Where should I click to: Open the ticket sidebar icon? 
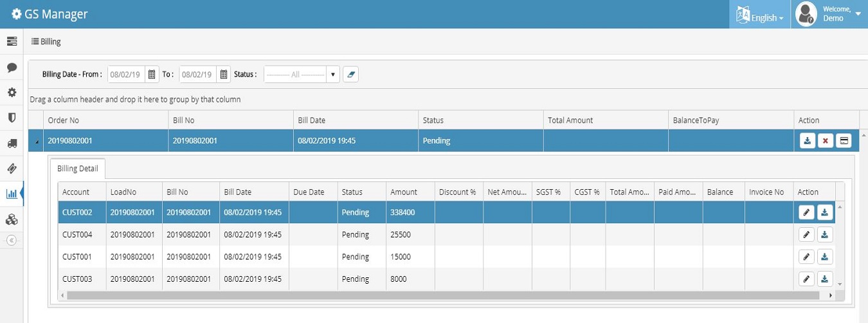[x=12, y=168]
